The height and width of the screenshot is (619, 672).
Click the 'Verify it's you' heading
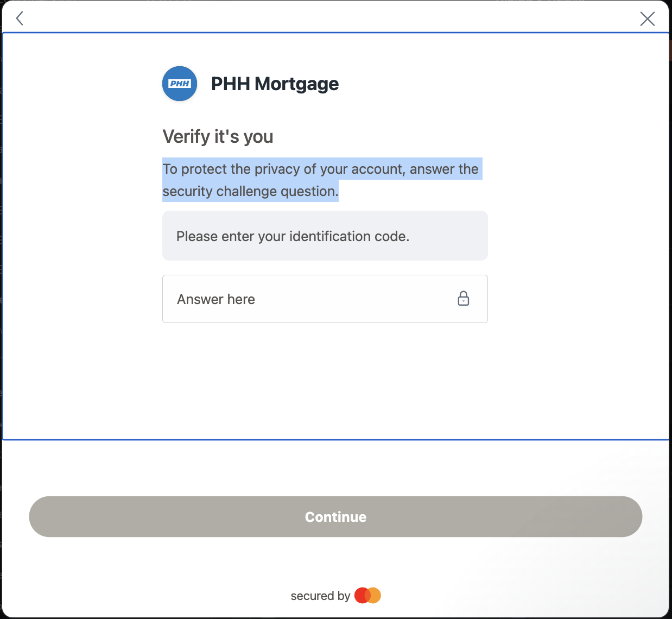(218, 136)
